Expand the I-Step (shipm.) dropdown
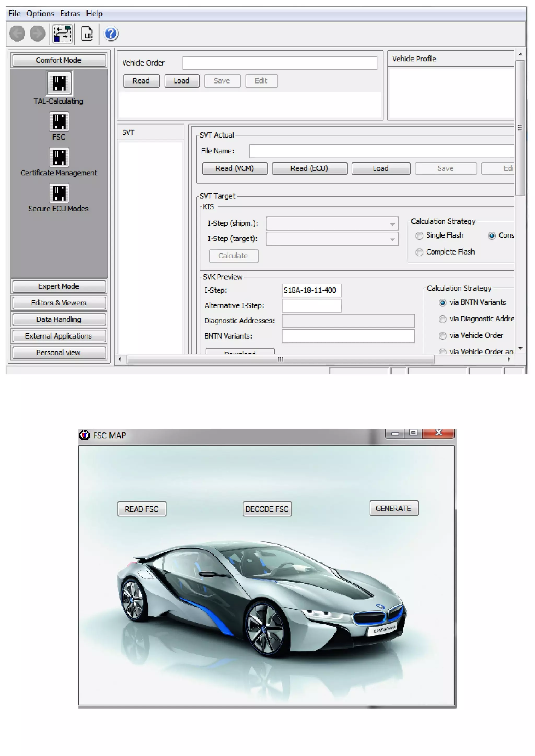 coord(392,224)
